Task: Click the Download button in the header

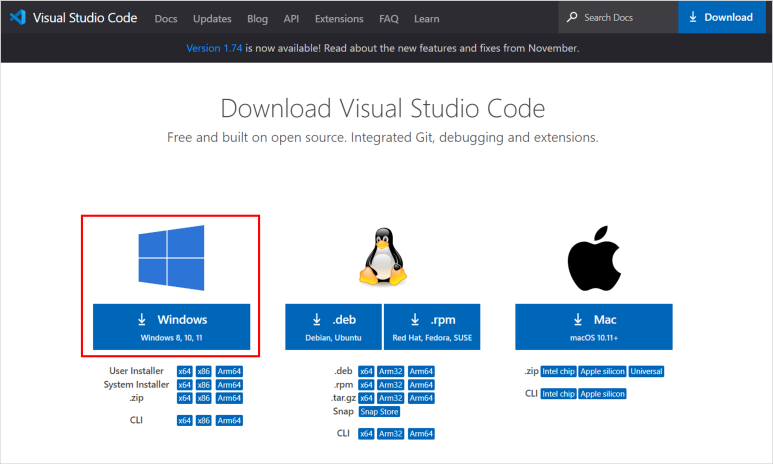Action: (x=722, y=17)
